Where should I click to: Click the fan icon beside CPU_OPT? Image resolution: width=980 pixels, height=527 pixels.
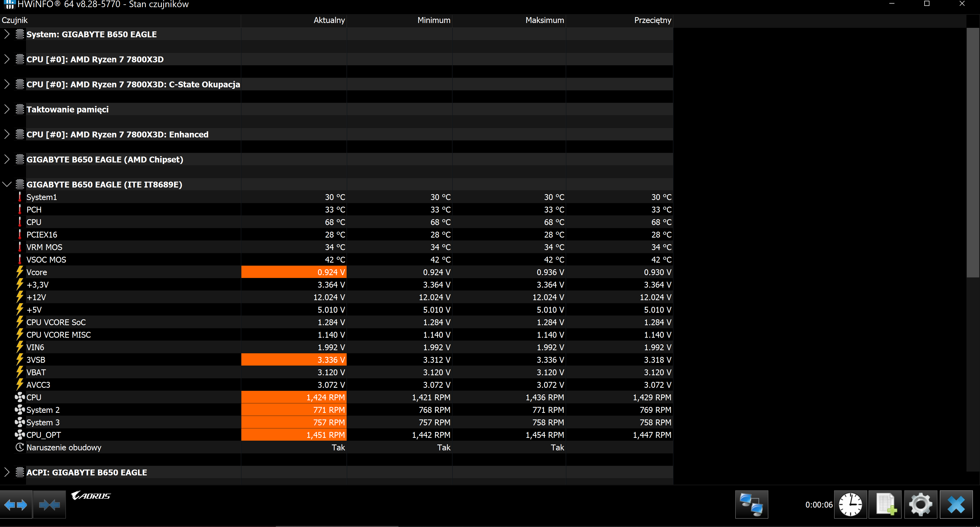(20, 435)
